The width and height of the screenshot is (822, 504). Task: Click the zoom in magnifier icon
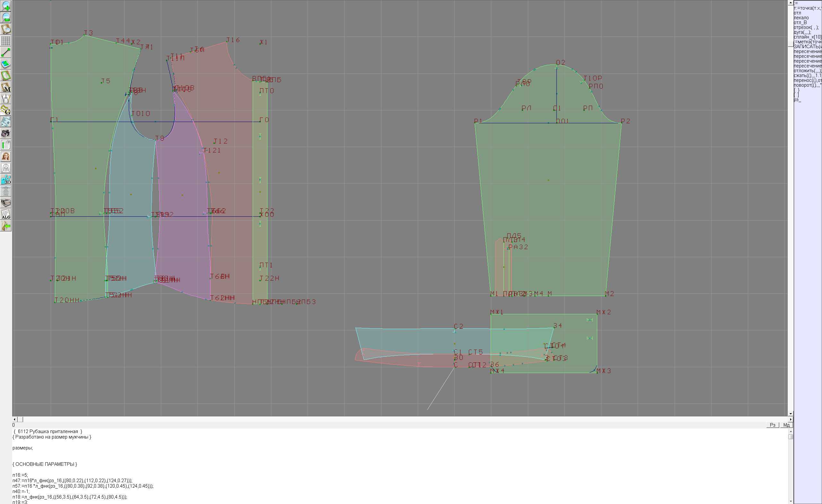point(6,6)
